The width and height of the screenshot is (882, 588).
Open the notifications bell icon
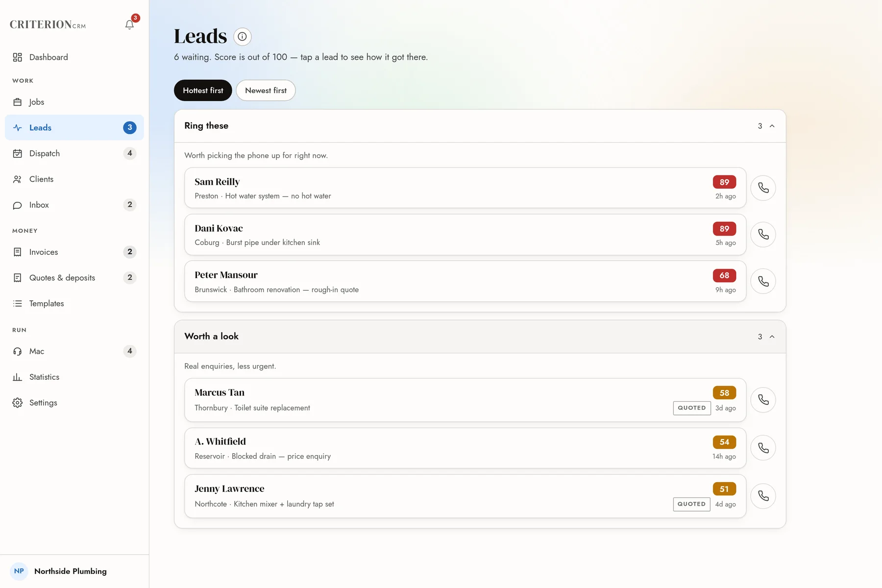pos(129,24)
